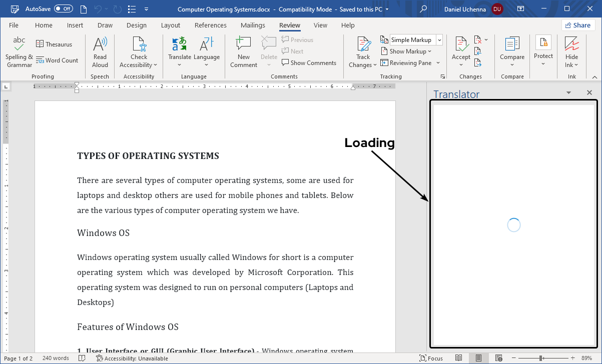Open the Thesaurus tool
The height and width of the screenshot is (364, 602).
click(54, 44)
